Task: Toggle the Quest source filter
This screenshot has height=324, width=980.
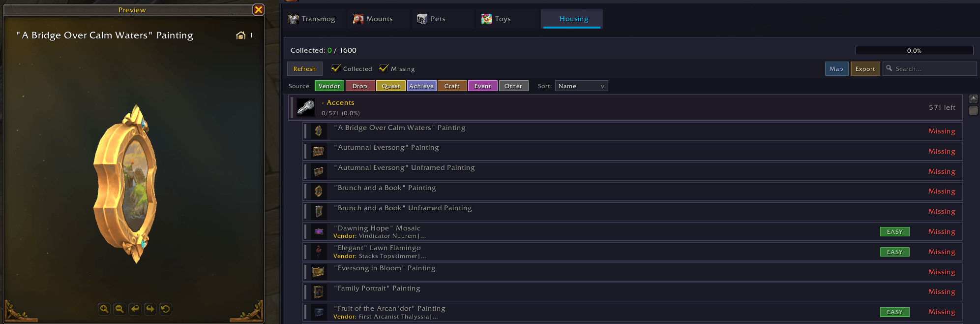Action: [x=391, y=86]
